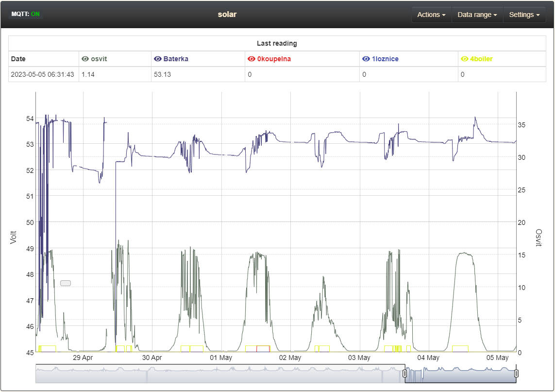Open the Actions dropdown menu
This screenshot has width=555, height=392.
point(431,15)
